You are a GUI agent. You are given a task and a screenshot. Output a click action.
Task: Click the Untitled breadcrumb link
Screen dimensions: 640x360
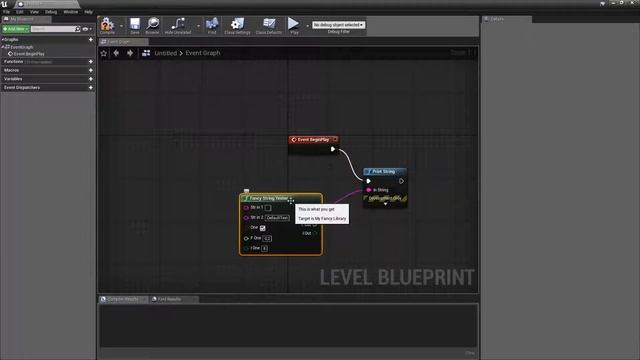point(165,53)
